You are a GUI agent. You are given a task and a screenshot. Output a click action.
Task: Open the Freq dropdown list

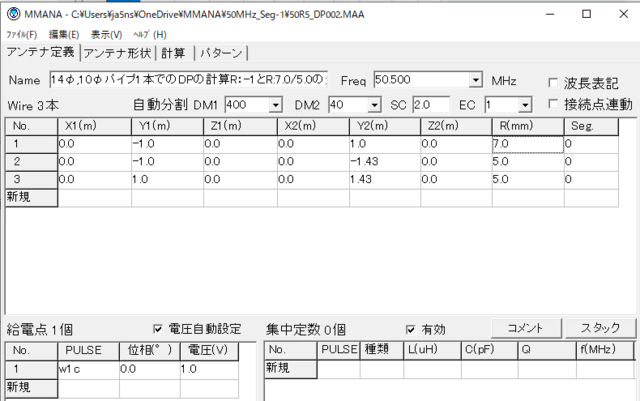[x=475, y=80]
